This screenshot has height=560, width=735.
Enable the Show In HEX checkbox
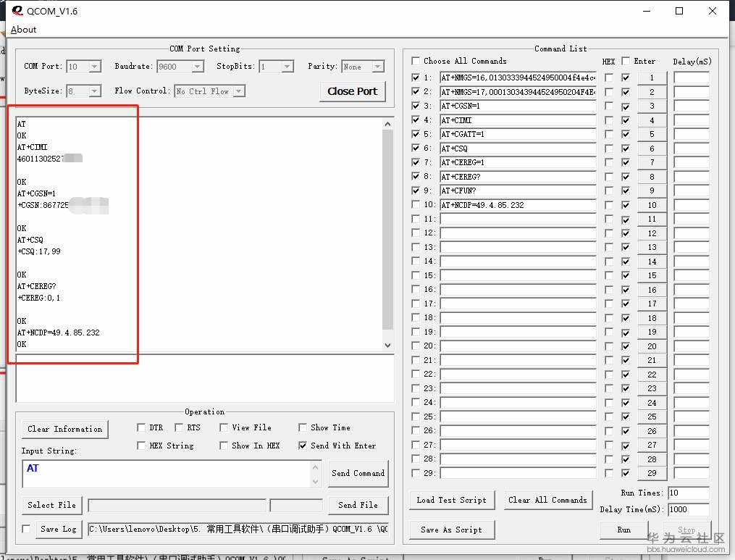[224, 446]
